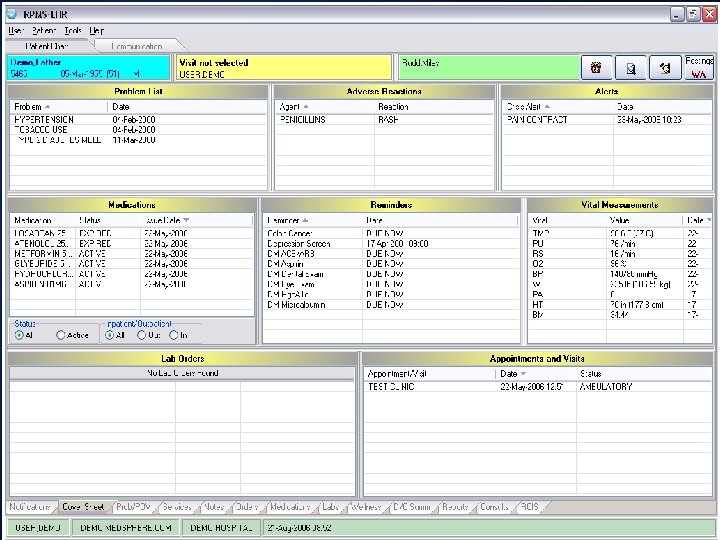Open the Orders tab
The width and height of the screenshot is (720, 540).
coord(247,507)
